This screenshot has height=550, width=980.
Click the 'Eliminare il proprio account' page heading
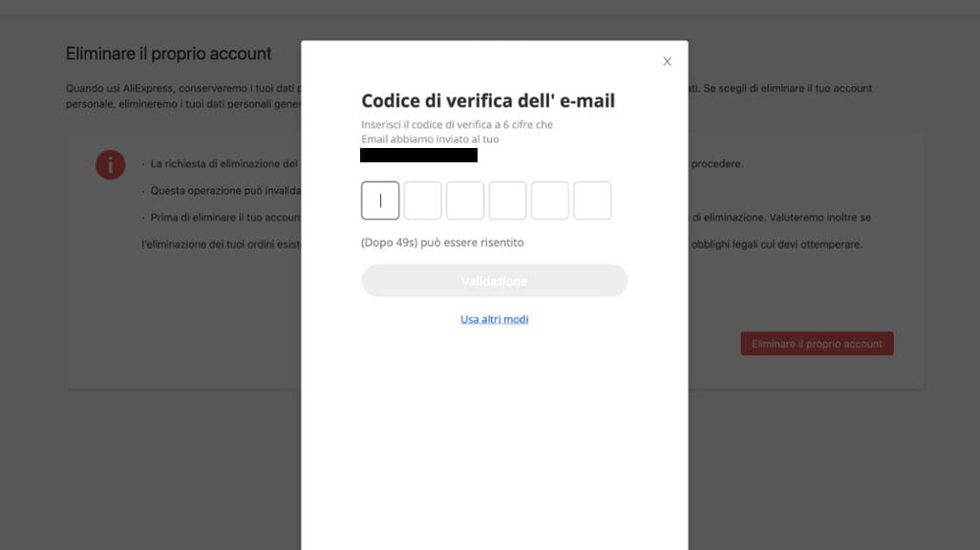(169, 53)
